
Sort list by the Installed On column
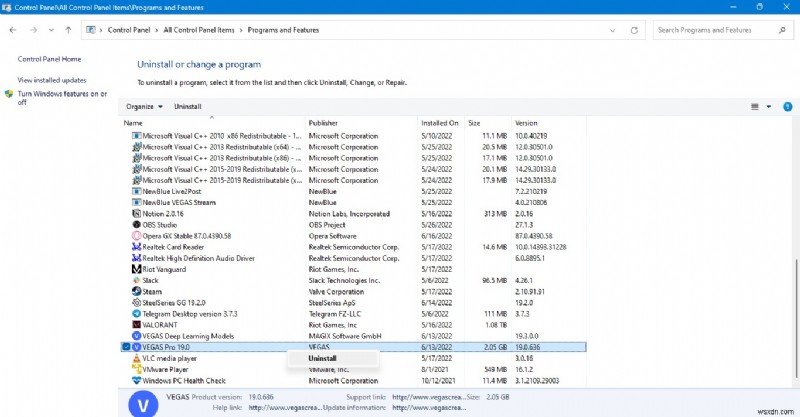pyautogui.click(x=440, y=123)
